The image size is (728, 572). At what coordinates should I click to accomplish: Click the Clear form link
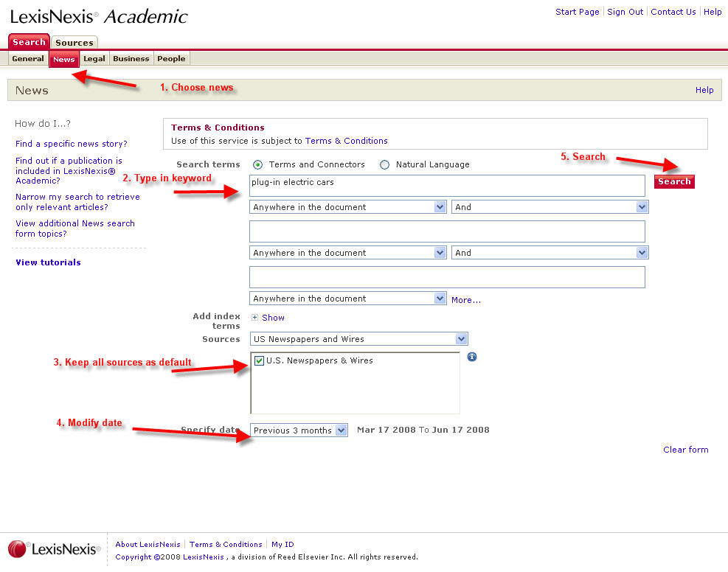tap(685, 450)
